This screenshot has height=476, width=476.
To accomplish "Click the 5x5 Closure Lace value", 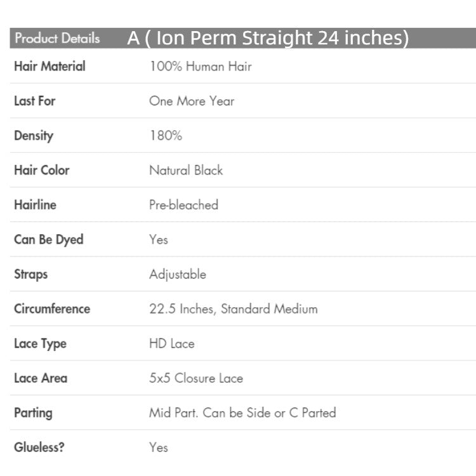I will click(196, 378).
